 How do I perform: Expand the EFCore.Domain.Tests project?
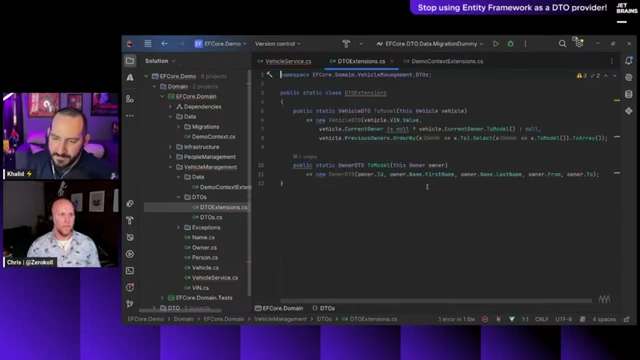point(162,298)
